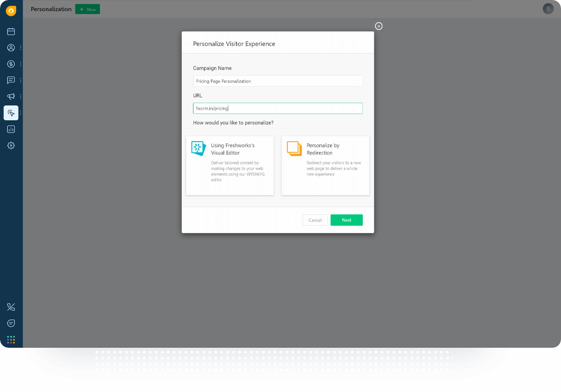Image resolution: width=561 pixels, height=392 pixels.
Task: Click the Next button
Action: [346, 220]
